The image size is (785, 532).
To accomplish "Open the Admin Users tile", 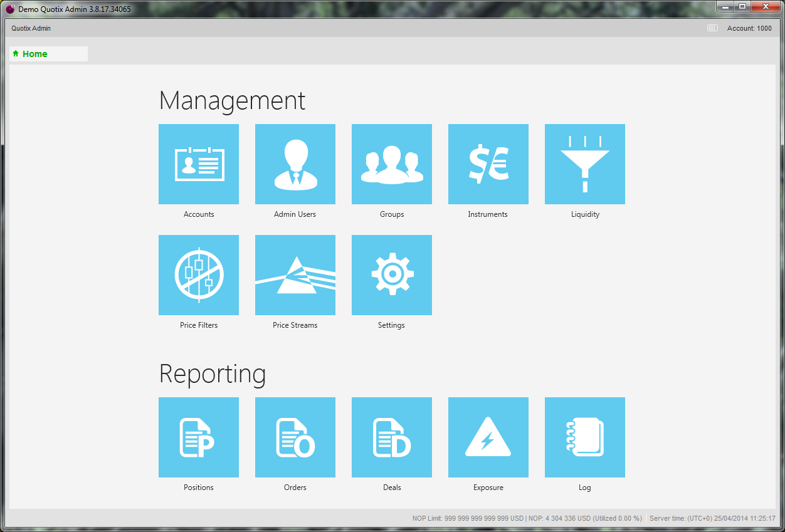I will (x=295, y=164).
